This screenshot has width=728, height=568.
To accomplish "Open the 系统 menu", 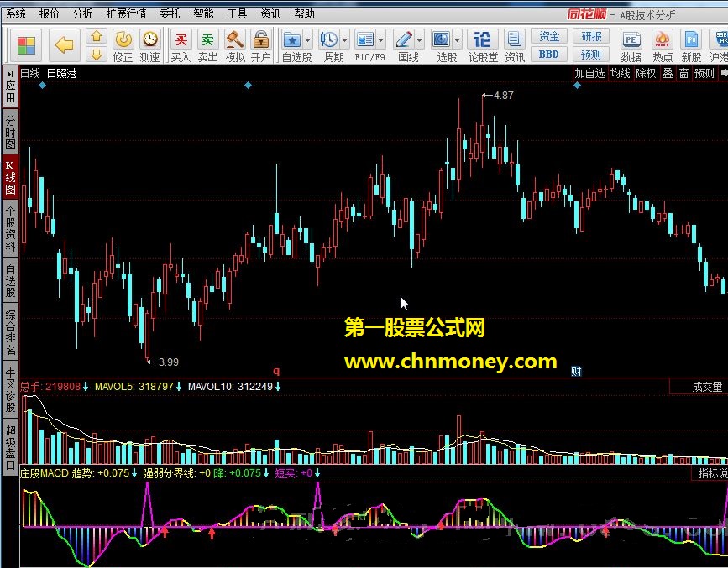I will point(16,14).
